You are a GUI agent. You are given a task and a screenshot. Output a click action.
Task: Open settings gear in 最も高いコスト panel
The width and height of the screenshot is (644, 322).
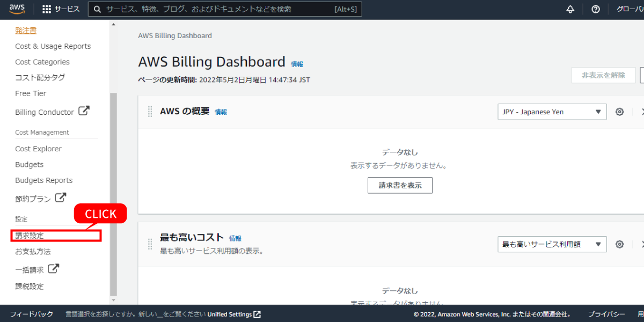(x=619, y=244)
